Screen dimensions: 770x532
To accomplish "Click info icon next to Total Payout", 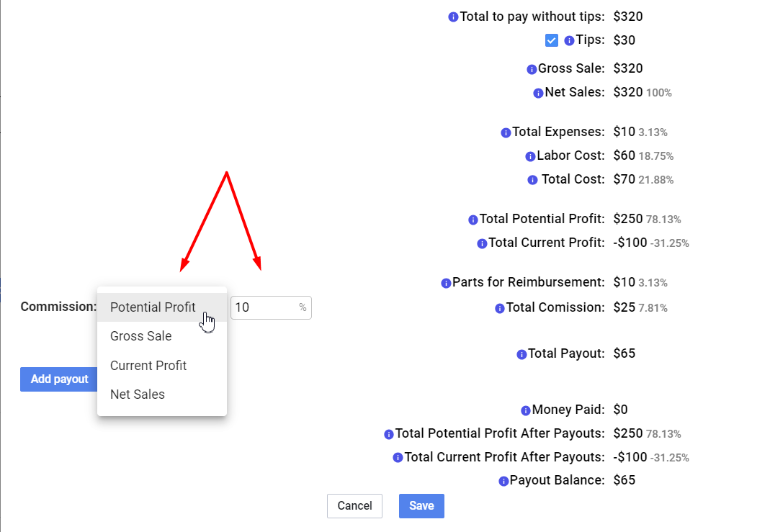I will (521, 354).
